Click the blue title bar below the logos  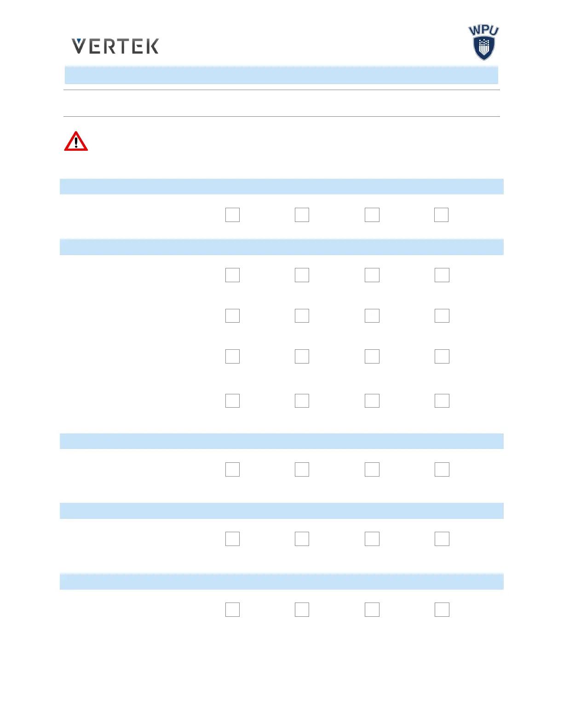[x=281, y=75]
